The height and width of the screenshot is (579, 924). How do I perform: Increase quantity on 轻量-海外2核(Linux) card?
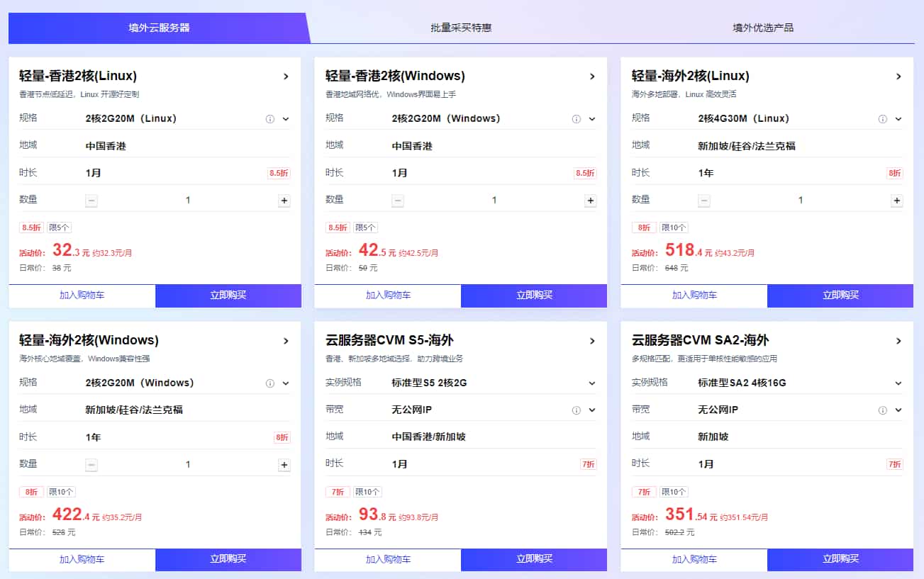pos(895,201)
